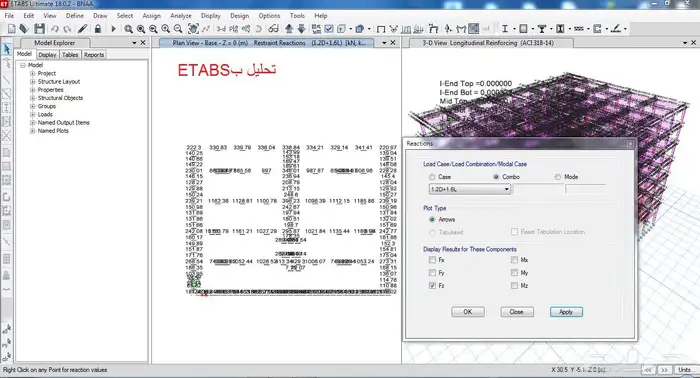The height and width of the screenshot is (378, 700).
Task: Click the pencil refresh-window icon
Action: tap(82, 29)
